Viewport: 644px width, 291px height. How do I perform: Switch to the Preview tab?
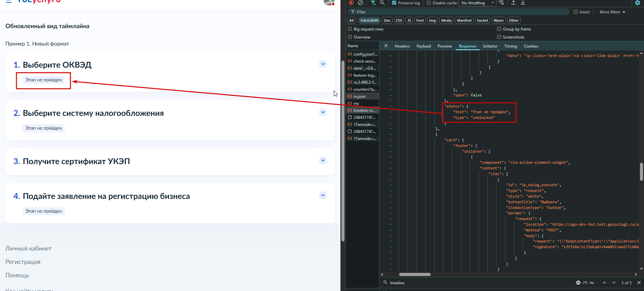(445, 46)
